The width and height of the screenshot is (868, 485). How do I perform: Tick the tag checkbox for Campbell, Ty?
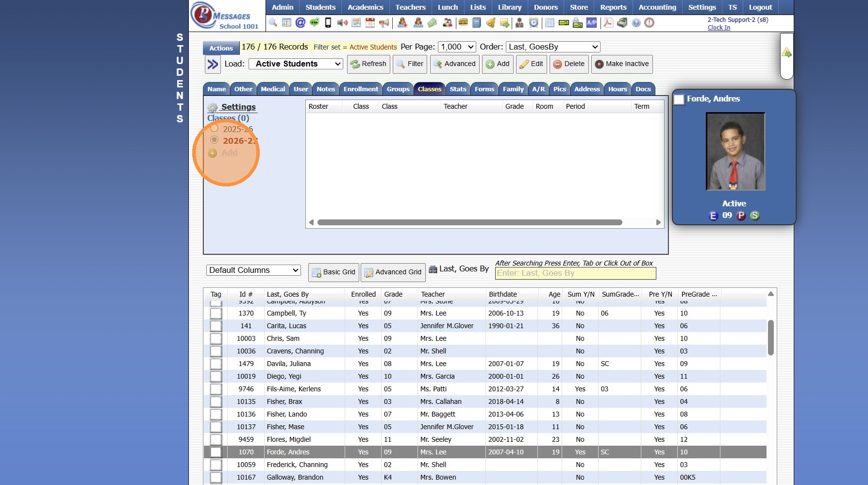click(216, 314)
